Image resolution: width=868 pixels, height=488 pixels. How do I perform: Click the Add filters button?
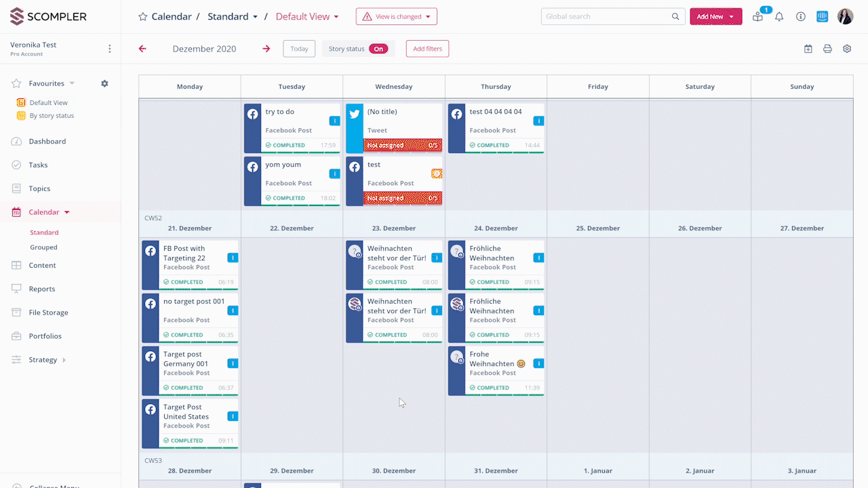427,49
